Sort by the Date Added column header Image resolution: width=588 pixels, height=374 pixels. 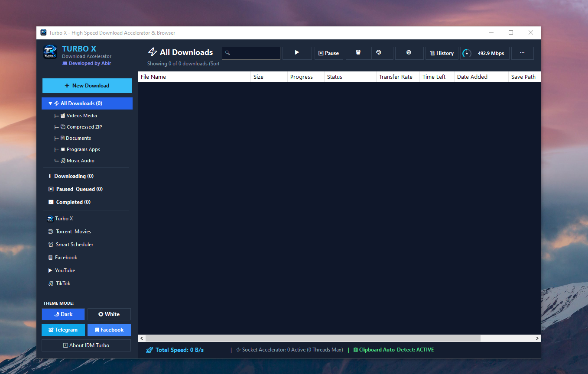click(x=481, y=77)
